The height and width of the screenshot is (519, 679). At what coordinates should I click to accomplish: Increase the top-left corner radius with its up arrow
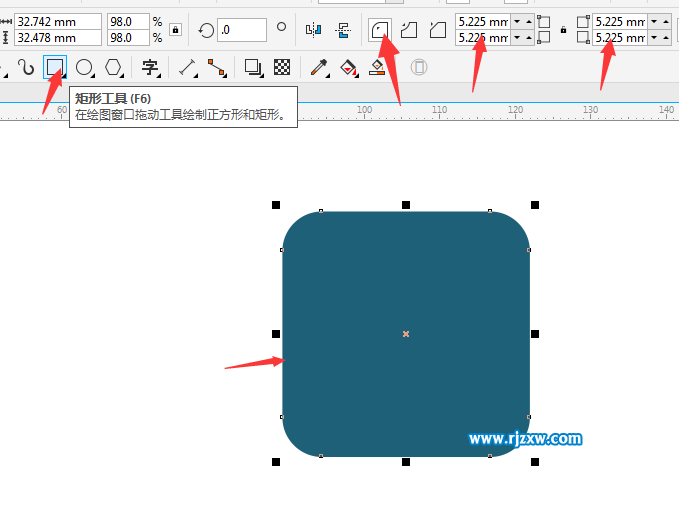(x=529, y=22)
